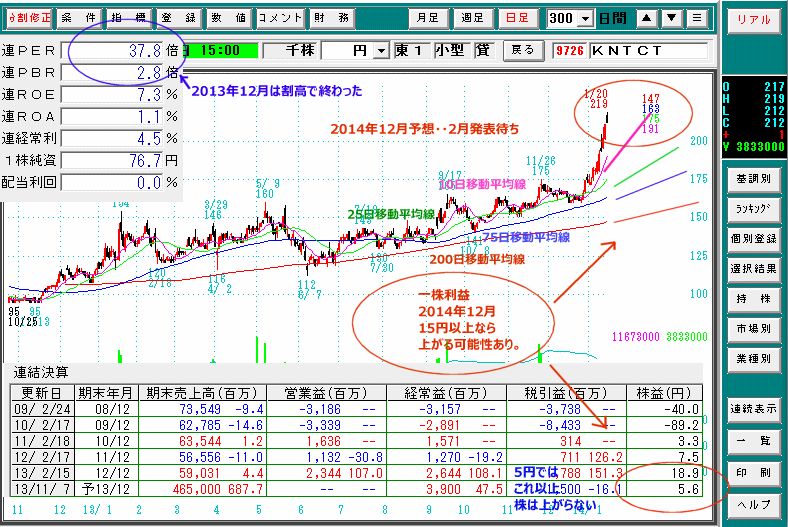Click the 更新日 column header
The height and width of the screenshot is (527, 788).
pos(42,393)
